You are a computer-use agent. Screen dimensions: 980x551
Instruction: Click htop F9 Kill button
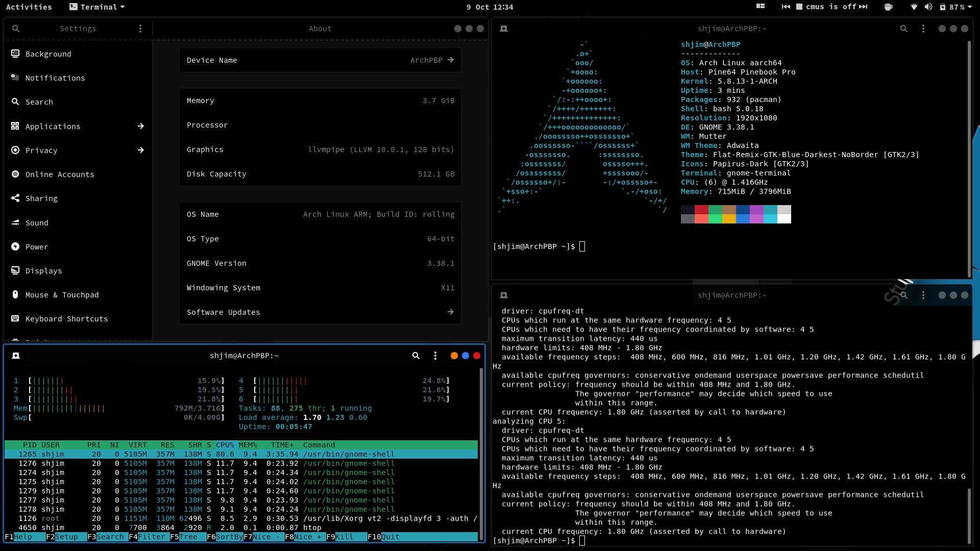click(347, 537)
